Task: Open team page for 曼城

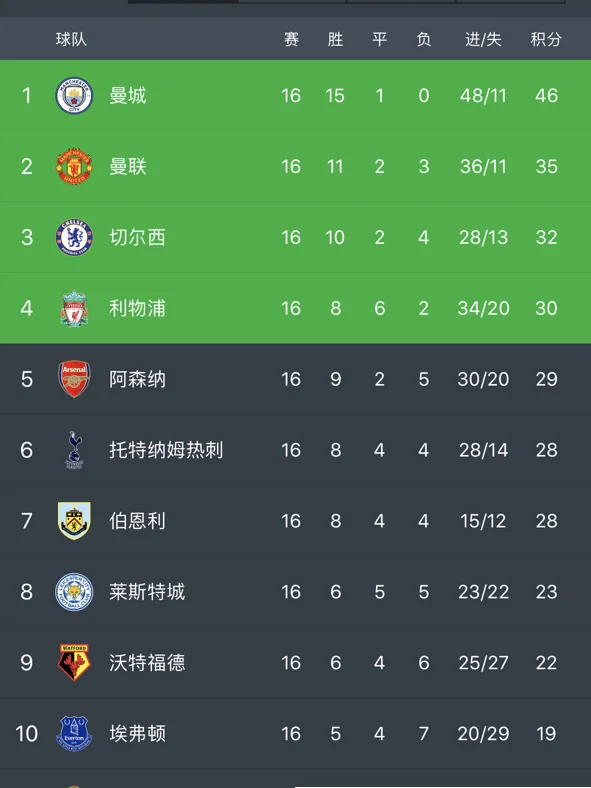Action: [128, 95]
